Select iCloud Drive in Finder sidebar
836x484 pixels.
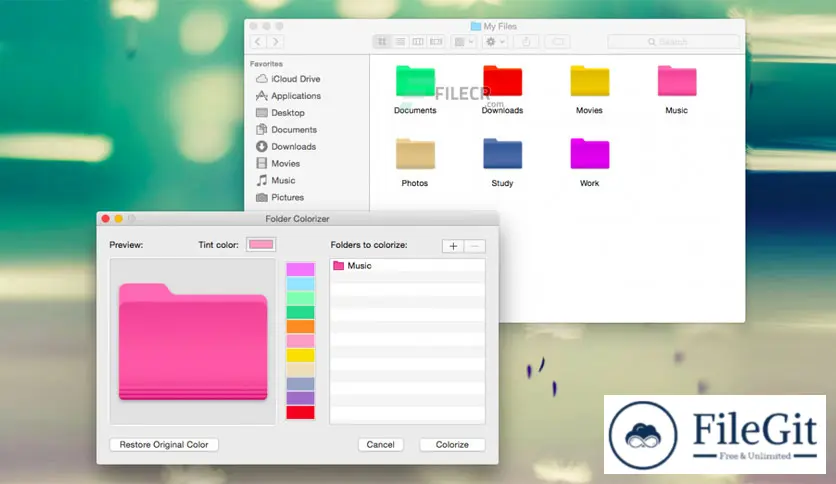click(288, 79)
